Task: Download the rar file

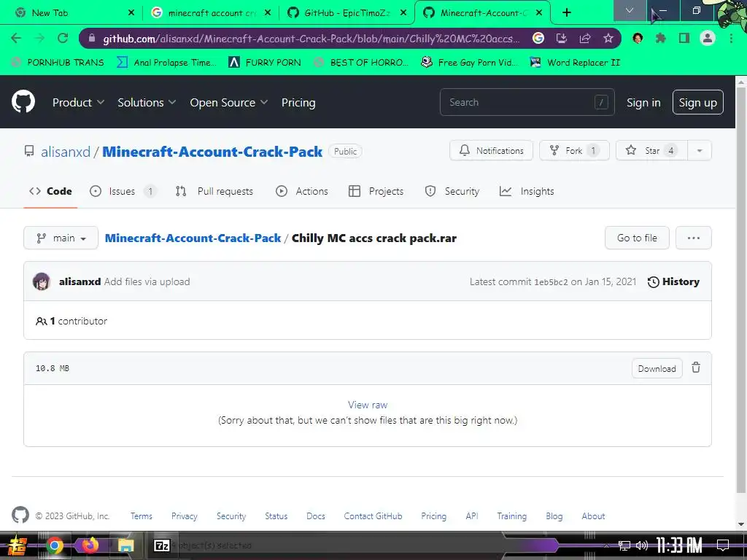Action: pos(657,368)
